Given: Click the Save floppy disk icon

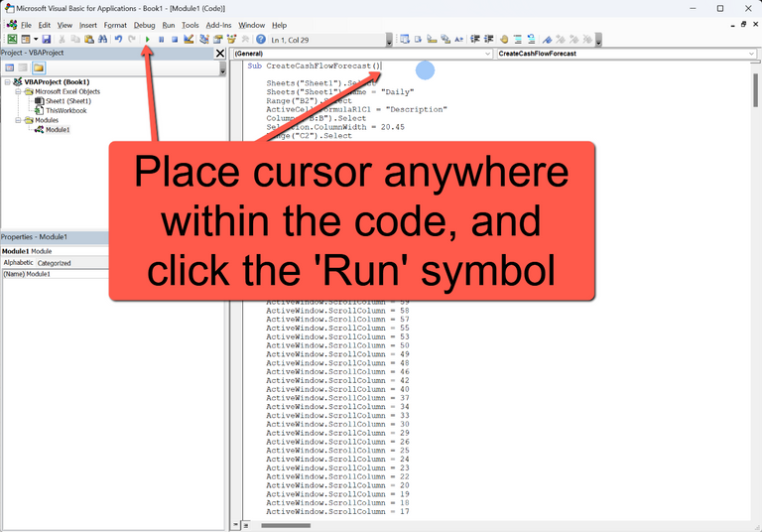Looking at the screenshot, I should (x=46, y=40).
